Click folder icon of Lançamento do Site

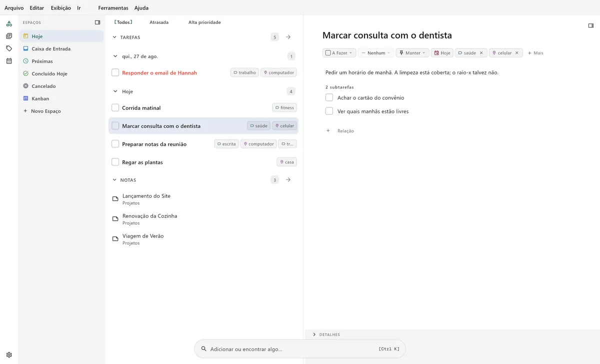pyautogui.click(x=115, y=199)
